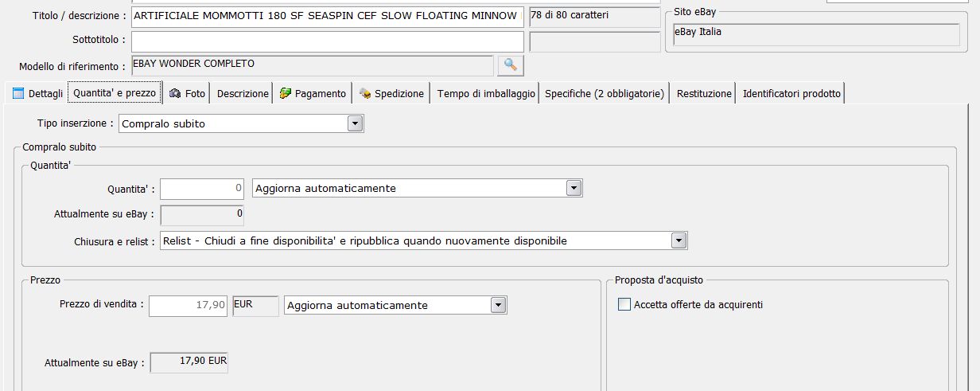Open the Quantita' update mode dropdown

click(574, 188)
